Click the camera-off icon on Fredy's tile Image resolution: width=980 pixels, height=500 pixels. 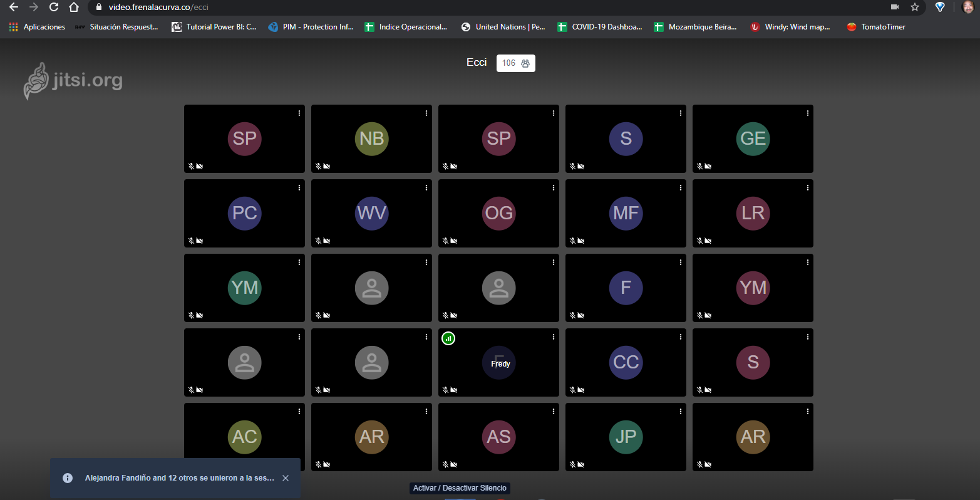(x=454, y=390)
